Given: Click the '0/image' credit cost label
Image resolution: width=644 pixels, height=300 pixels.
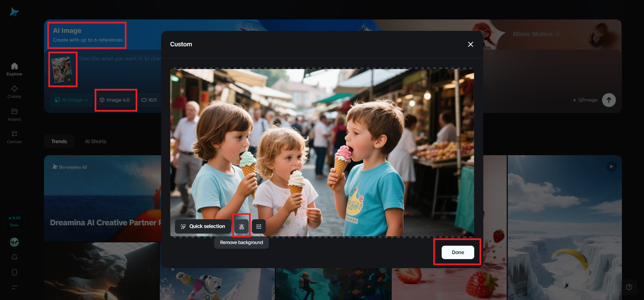Looking at the screenshot, I should [585, 100].
